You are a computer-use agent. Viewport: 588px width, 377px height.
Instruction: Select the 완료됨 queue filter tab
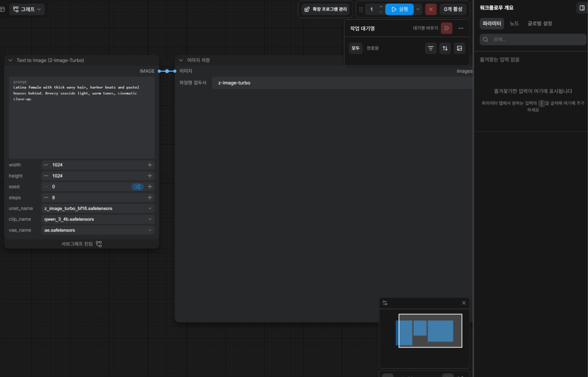point(373,48)
